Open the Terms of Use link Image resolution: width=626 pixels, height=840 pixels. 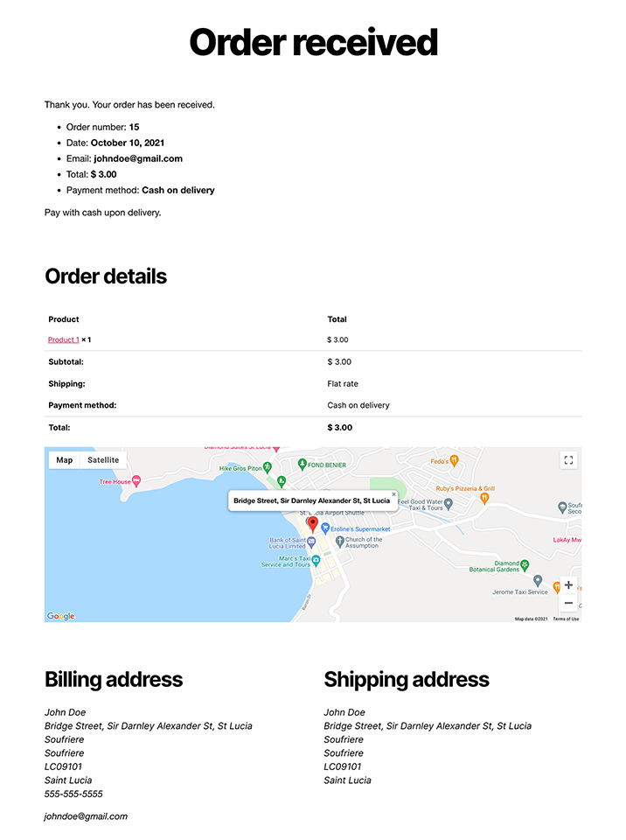tap(566, 619)
